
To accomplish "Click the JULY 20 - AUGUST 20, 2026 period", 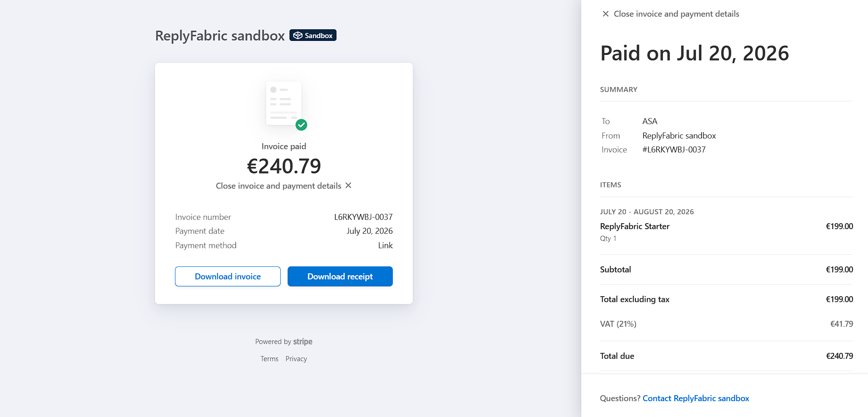I will point(647,212).
